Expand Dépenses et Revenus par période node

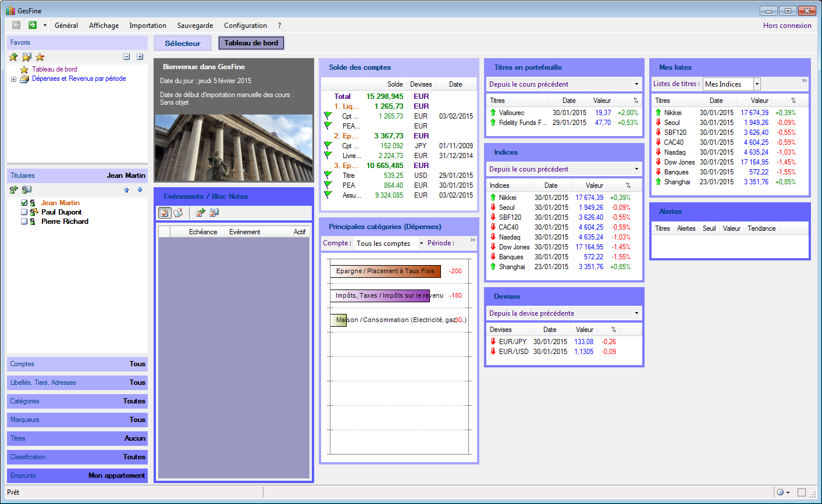(13, 79)
